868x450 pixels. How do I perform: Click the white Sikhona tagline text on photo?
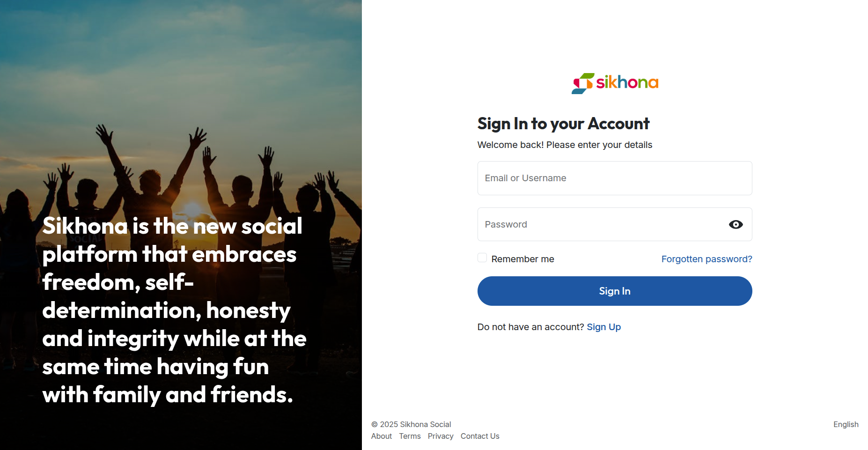(174, 310)
